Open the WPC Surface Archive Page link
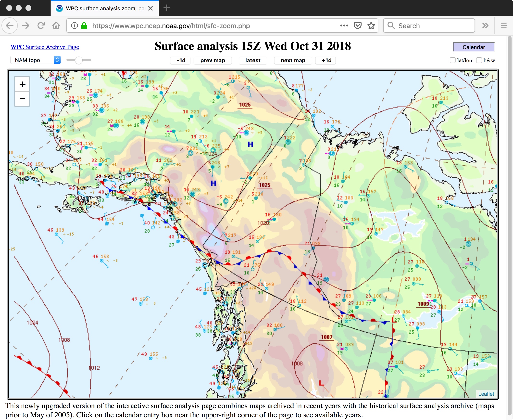The image size is (513, 420). point(45,47)
